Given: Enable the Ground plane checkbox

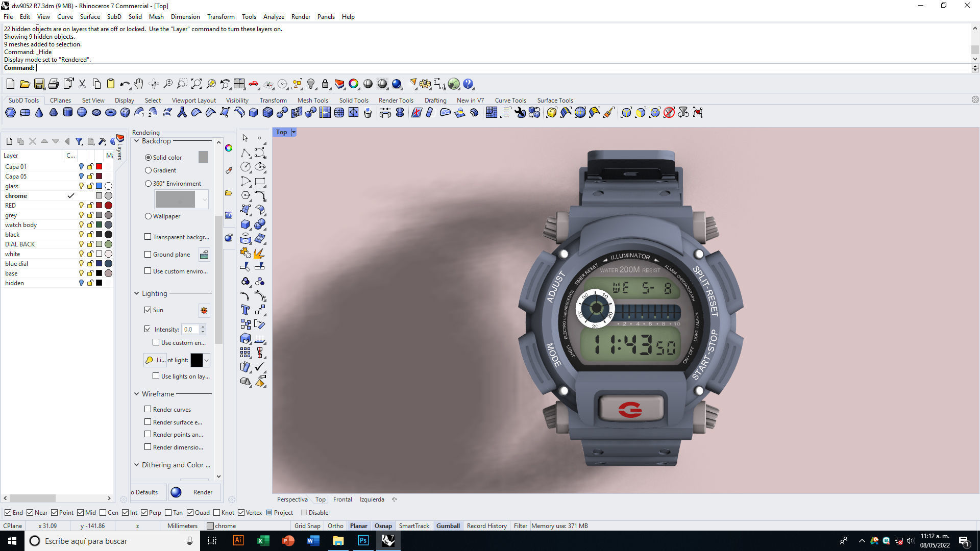Looking at the screenshot, I should (148, 254).
